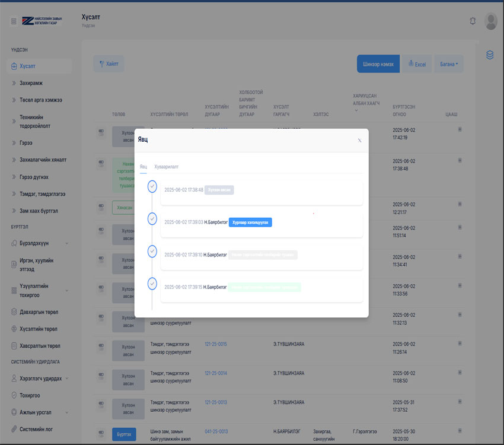This screenshot has width=504, height=445.
Task: Click the Шинээр нэмэх button
Action: point(378,64)
